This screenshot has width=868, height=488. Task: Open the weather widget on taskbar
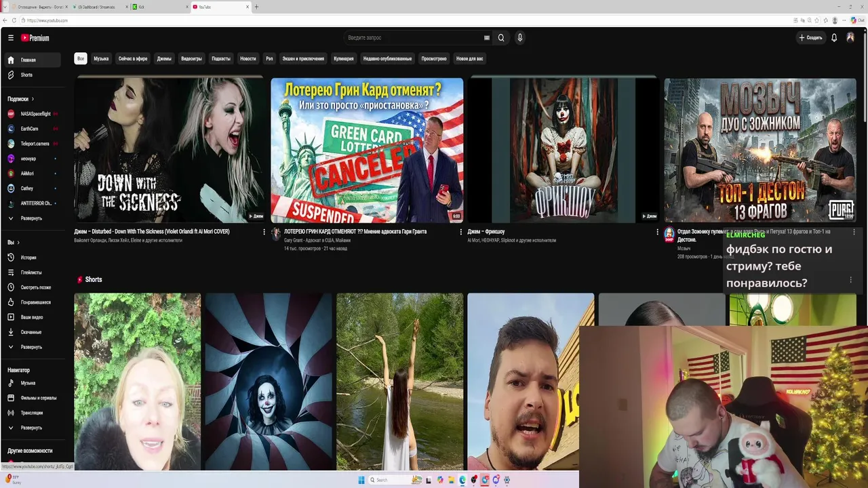click(12, 480)
